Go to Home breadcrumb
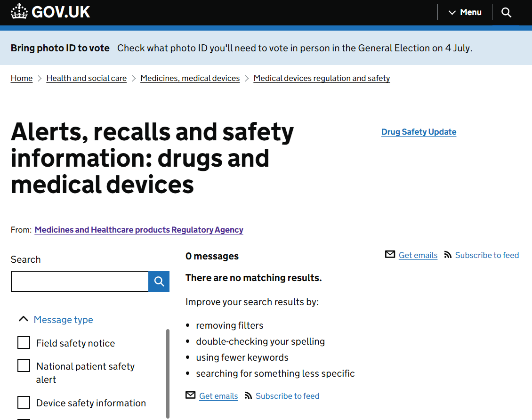Image resolution: width=532 pixels, height=420 pixels. (x=22, y=78)
